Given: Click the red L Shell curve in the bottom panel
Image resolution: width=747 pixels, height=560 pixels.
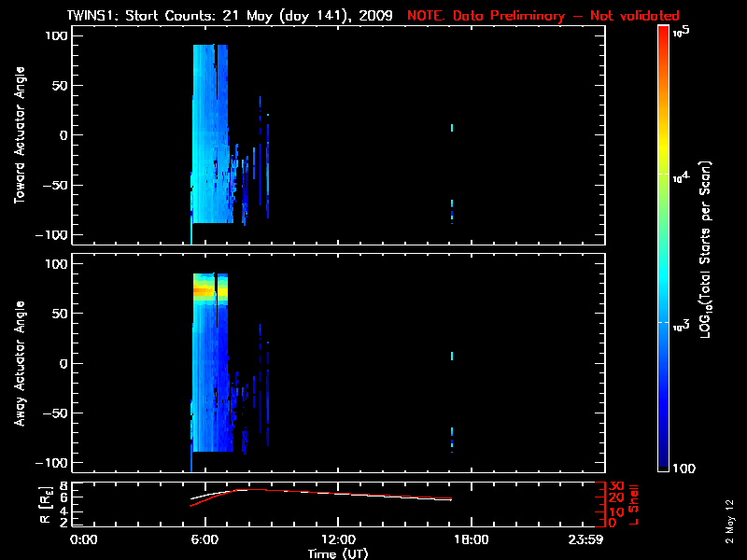Looking at the screenshot, I should [373, 493].
